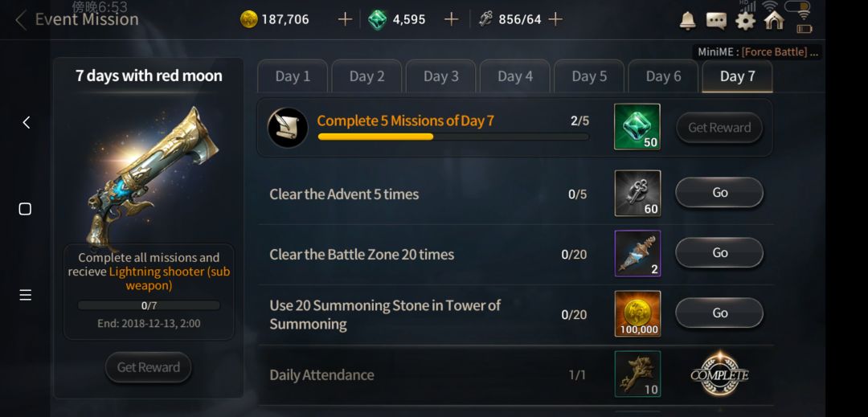Screen dimensions: 868x417
Task: Tap the dagger reward icon with 2
Action: pyautogui.click(x=637, y=253)
